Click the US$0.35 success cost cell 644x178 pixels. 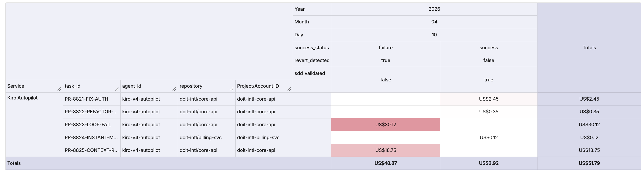click(489, 112)
